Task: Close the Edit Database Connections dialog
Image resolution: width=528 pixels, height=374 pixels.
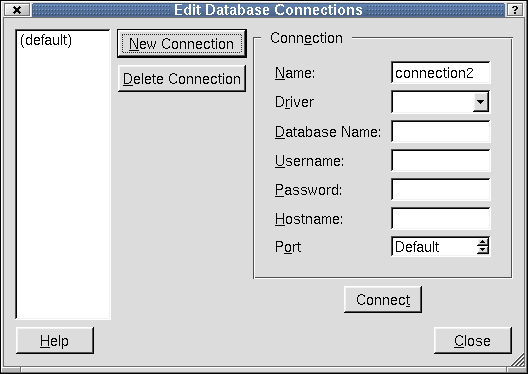Action: pos(472,341)
